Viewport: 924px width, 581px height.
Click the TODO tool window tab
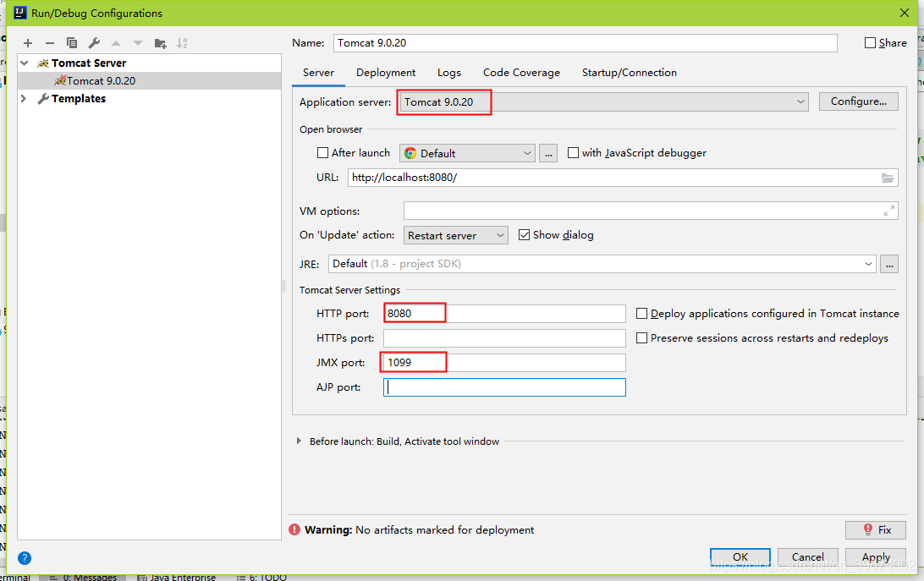tap(261, 577)
